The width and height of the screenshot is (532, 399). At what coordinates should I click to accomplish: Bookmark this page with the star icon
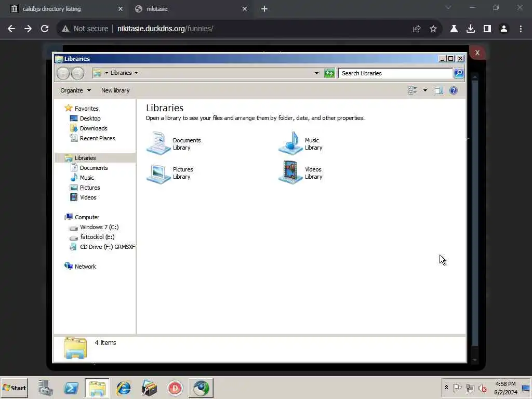point(433,29)
